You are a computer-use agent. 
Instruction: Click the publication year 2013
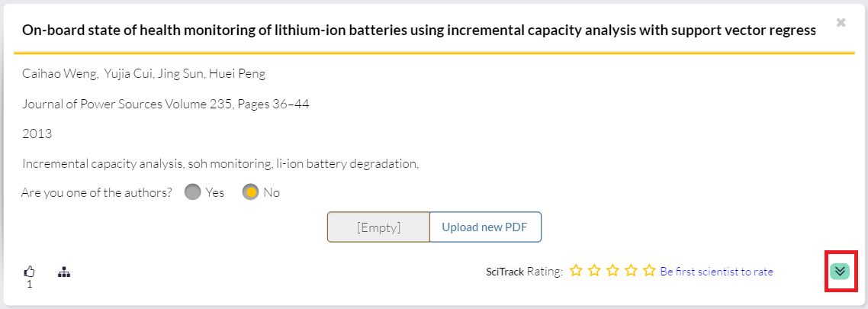coord(37,134)
